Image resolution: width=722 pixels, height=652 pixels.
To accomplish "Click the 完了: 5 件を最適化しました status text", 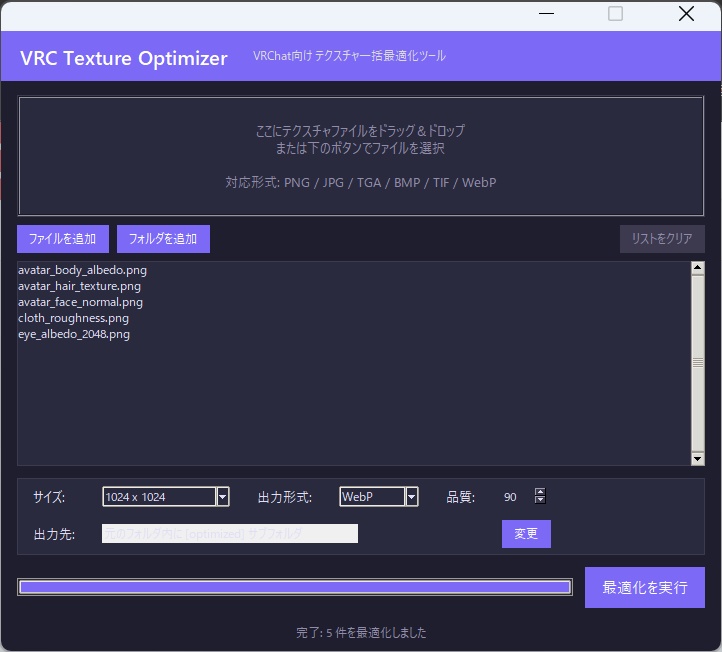I will pyautogui.click(x=361, y=633).
